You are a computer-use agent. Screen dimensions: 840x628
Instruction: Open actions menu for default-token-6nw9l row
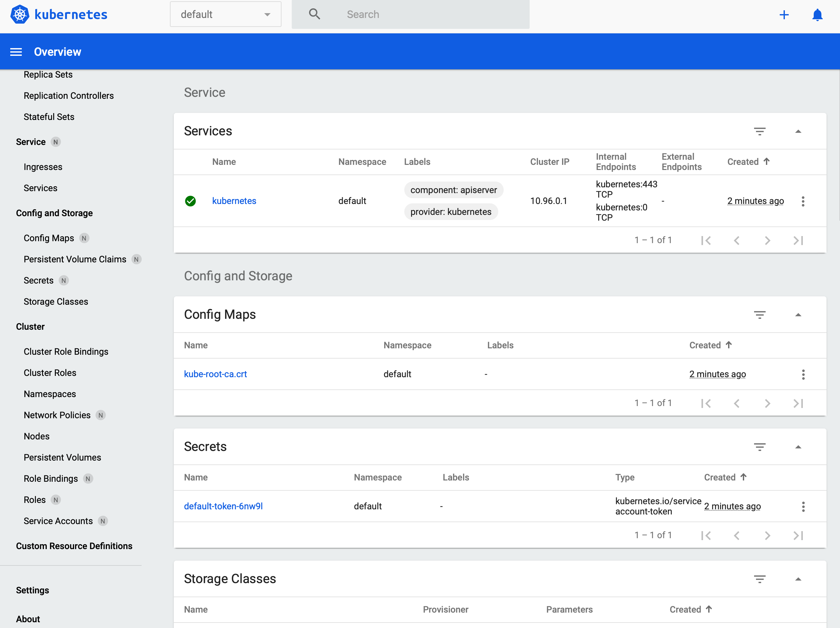tap(803, 507)
